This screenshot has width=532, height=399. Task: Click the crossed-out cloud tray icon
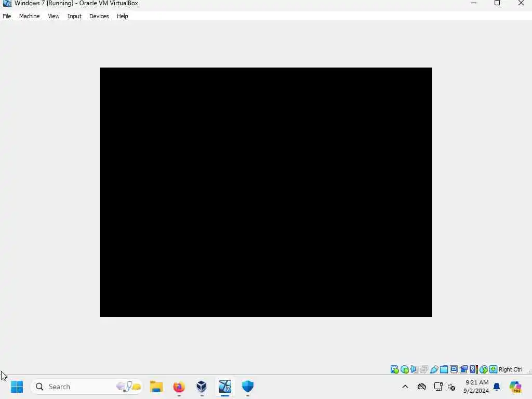click(422, 387)
